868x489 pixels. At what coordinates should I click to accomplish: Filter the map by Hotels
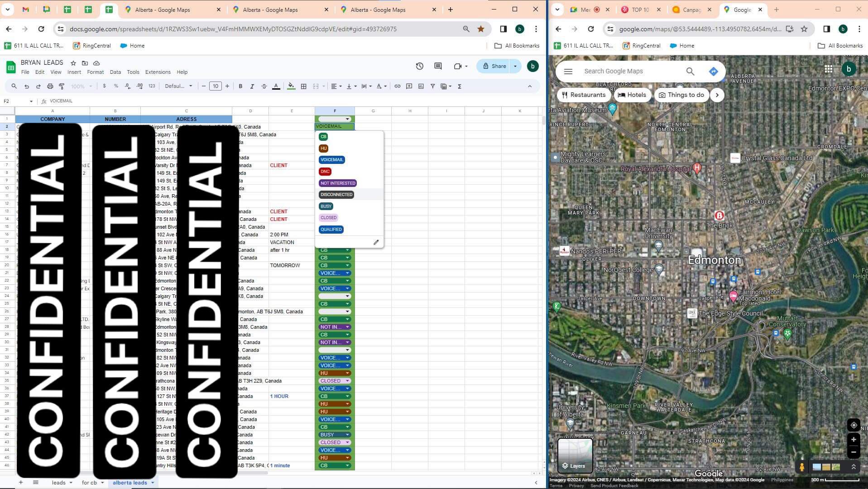[x=632, y=95]
